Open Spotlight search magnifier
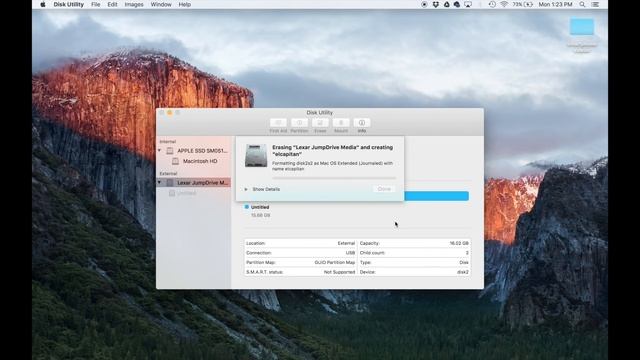The width and height of the screenshot is (640, 360). click(x=582, y=4)
